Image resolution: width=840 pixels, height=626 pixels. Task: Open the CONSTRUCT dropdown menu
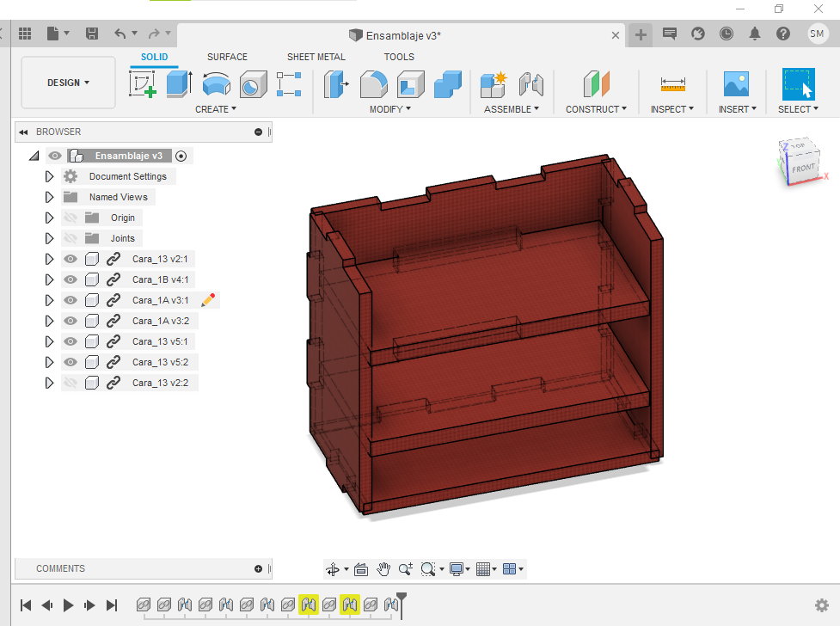pyautogui.click(x=596, y=109)
